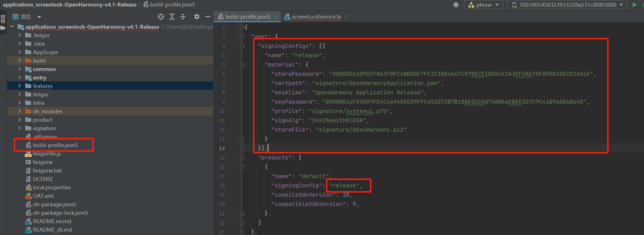This screenshot has height=235, width=644.
Task: Fold the signingConfigs block at line 3
Action: pos(242,46)
